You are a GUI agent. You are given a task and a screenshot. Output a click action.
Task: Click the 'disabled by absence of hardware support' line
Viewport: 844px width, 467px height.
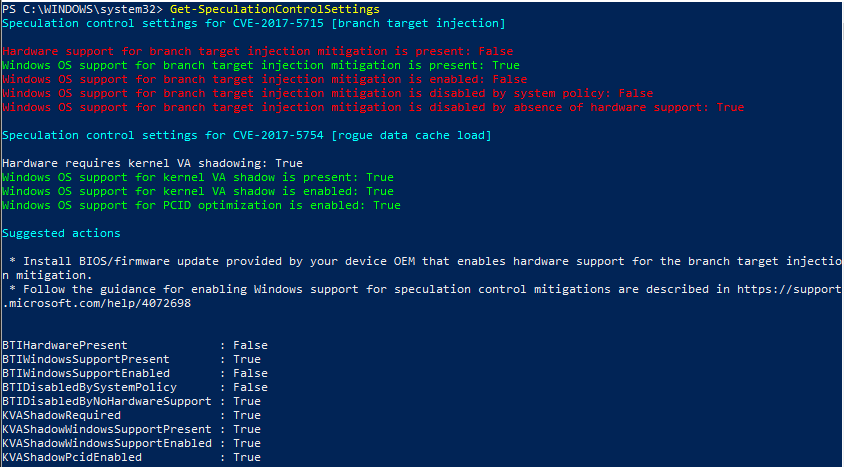[373, 107]
